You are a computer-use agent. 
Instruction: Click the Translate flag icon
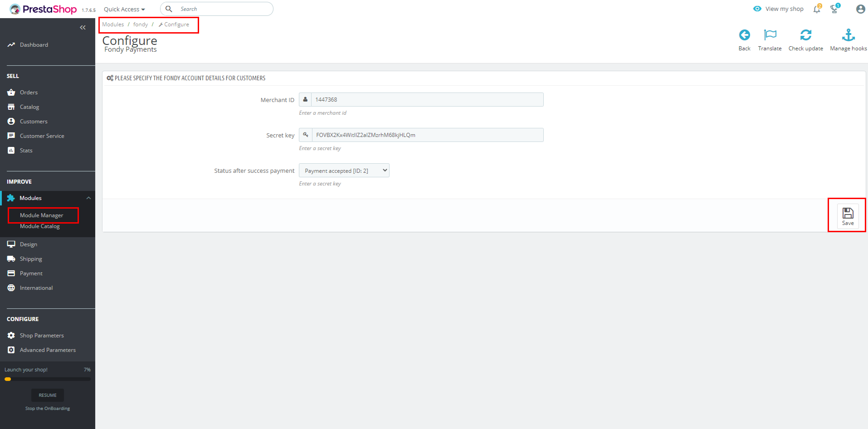pos(770,35)
